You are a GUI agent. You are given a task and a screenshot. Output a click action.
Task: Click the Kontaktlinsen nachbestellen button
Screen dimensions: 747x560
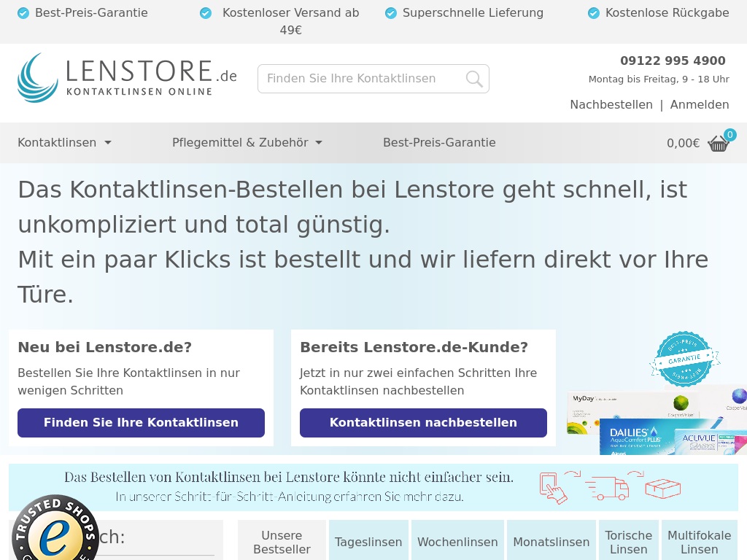pyautogui.click(x=423, y=423)
